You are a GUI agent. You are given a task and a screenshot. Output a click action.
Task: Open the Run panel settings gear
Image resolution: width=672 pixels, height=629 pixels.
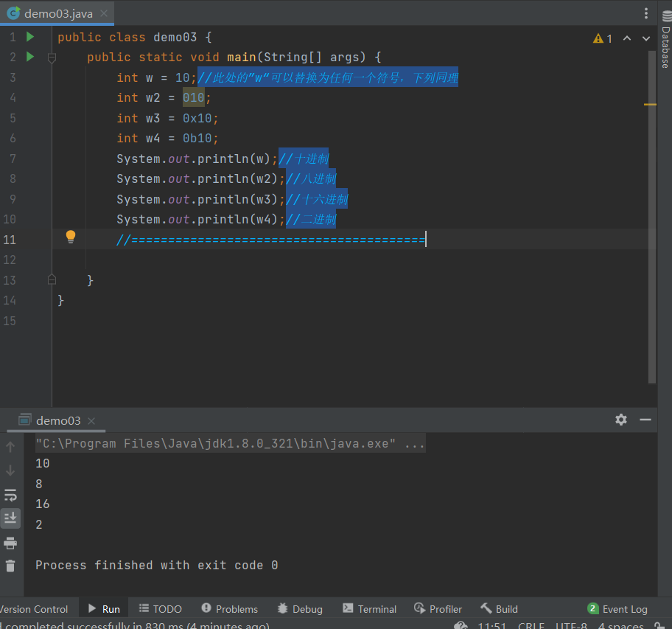[x=621, y=420]
